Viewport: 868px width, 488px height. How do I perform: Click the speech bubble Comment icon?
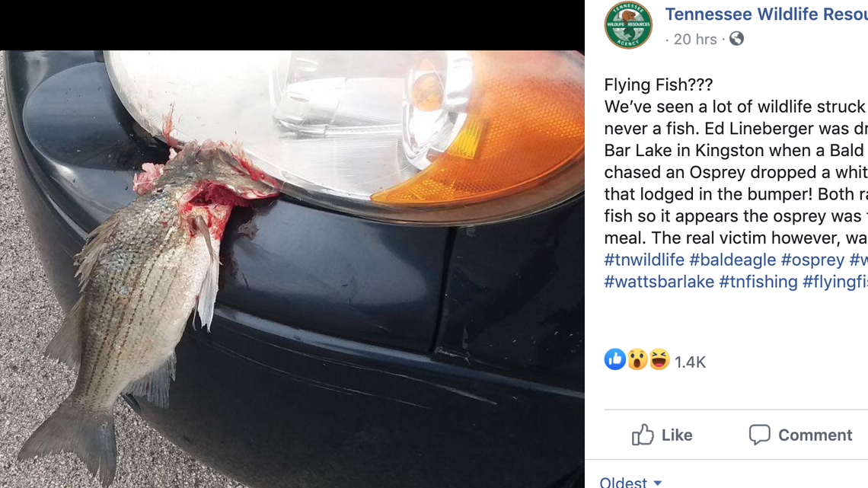point(760,435)
